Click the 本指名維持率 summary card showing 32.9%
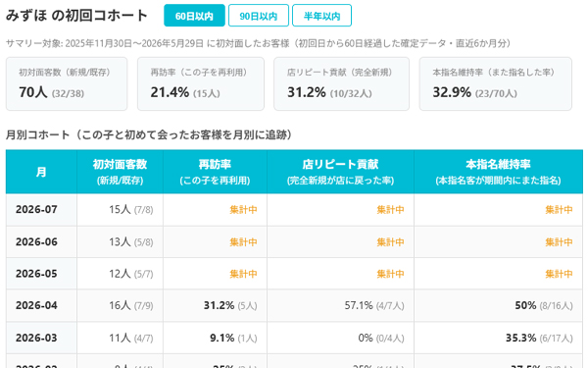This screenshot has width=588, height=368. pyautogui.click(x=495, y=83)
